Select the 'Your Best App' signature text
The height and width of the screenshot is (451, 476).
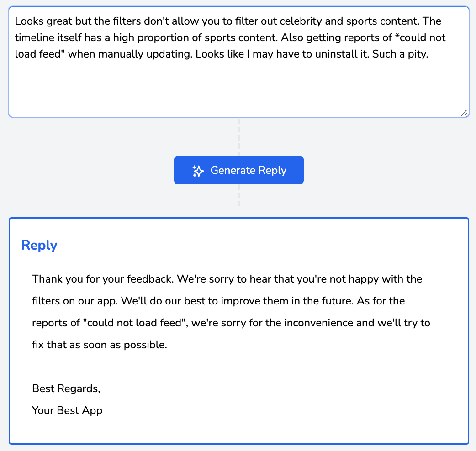[67, 410]
